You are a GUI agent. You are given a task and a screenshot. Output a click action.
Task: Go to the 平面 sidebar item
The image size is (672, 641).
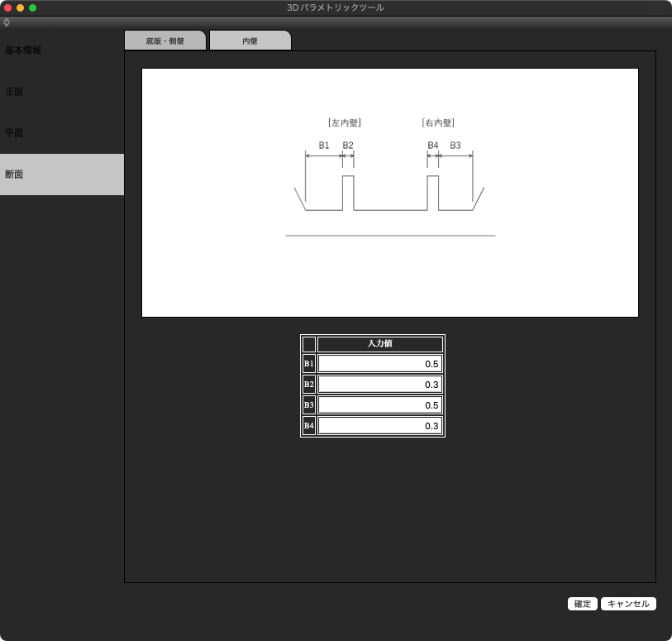[14, 133]
